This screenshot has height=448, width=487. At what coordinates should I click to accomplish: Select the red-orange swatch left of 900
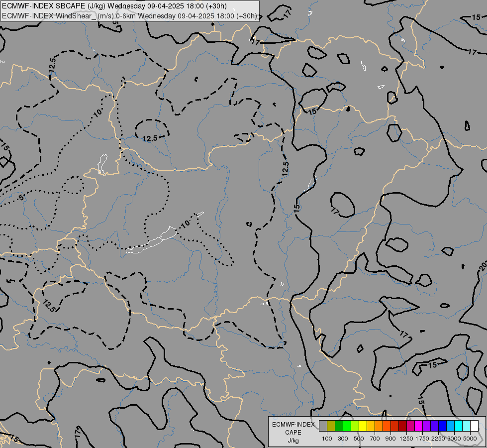click(387, 426)
